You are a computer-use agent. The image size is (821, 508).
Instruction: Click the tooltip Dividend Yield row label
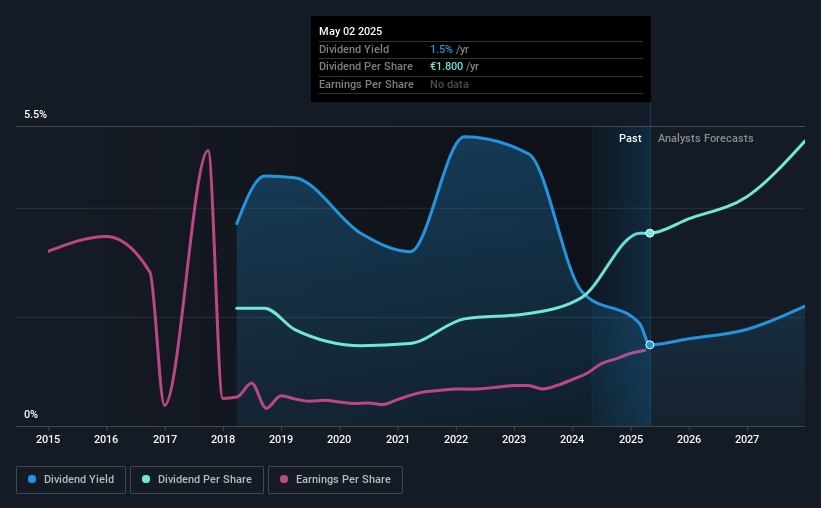[x=354, y=49]
